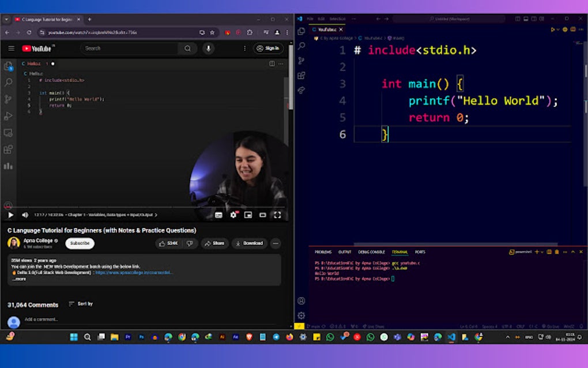Viewport: 588px width, 368px height.
Task: Open Source Control in VS Code activity bar
Action: 301,61
